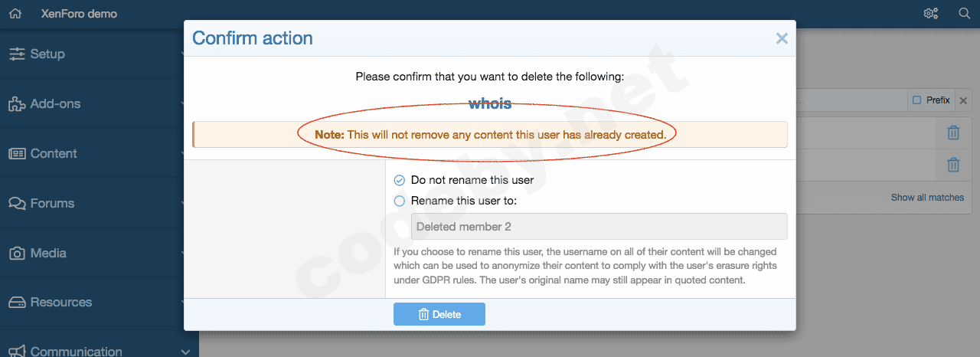The width and height of the screenshot is (980, 357).
Task: Open the Content sidebar menu
Action: click(53, 154)
